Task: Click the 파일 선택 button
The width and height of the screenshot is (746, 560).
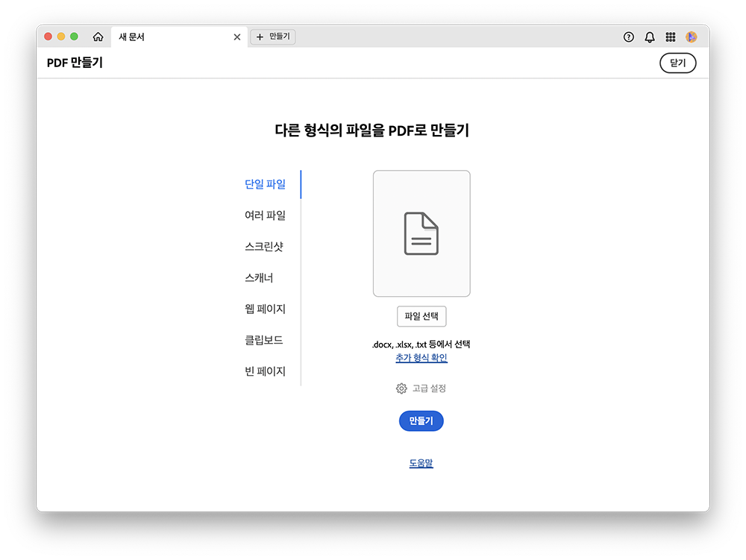Action: 421,316
